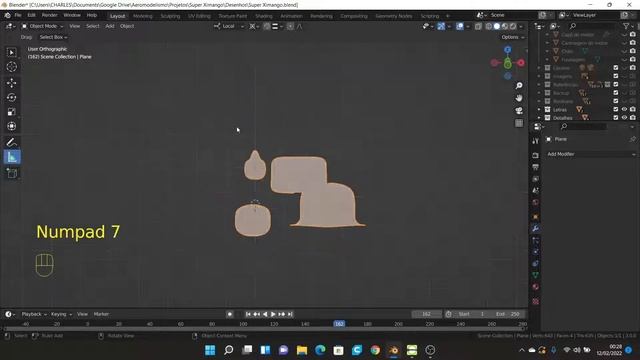Jump to the timeline start frame
Image resolution: width=640 pixels, height=360 pixels.
click(248, 314)
